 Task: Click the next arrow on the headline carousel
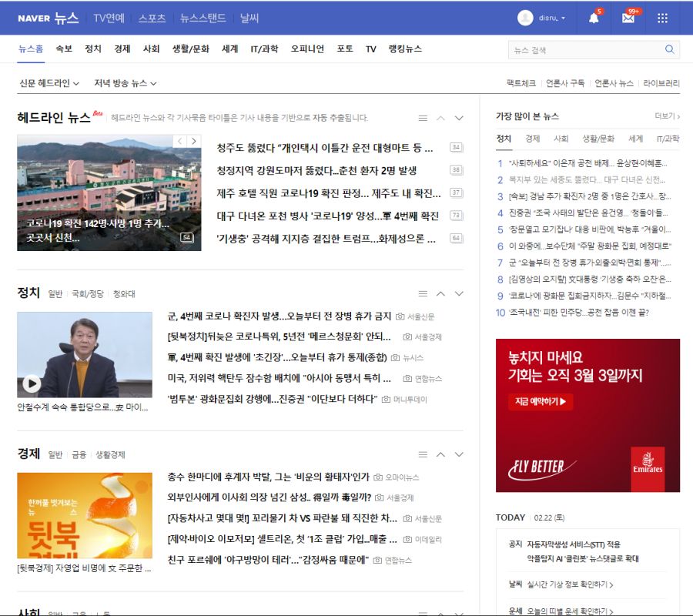pyautogui.click(x=193, y=141)
